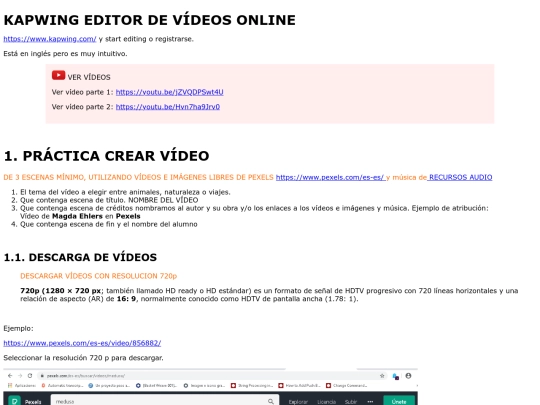The height and width of the screenshot is (405, 540).
Task: Click the green Únete button
Action: [x=399, y=401]
